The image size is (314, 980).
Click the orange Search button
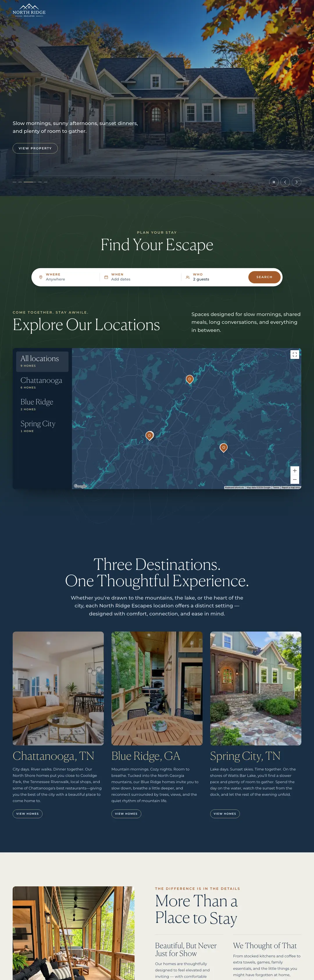[x=264, y=277]
